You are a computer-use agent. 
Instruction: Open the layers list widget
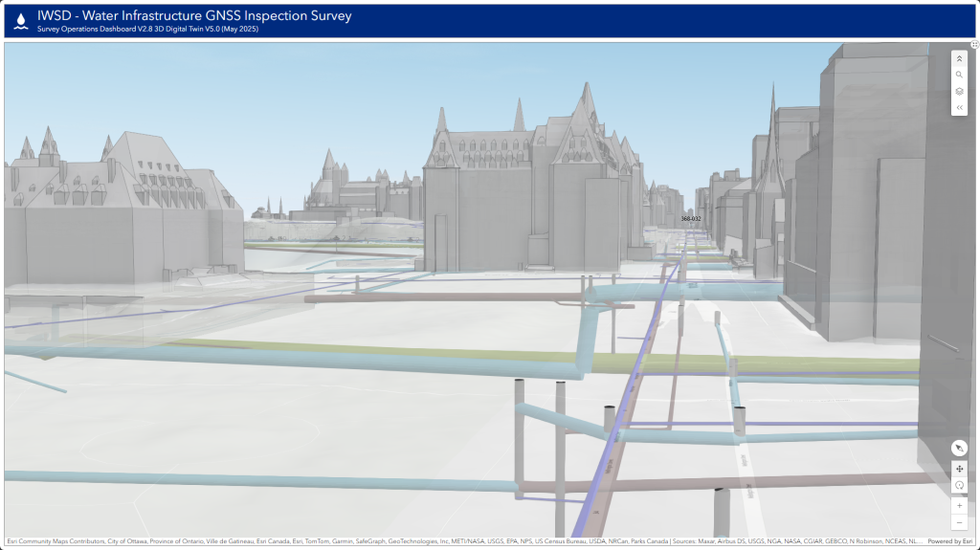(x=959, y=92)
